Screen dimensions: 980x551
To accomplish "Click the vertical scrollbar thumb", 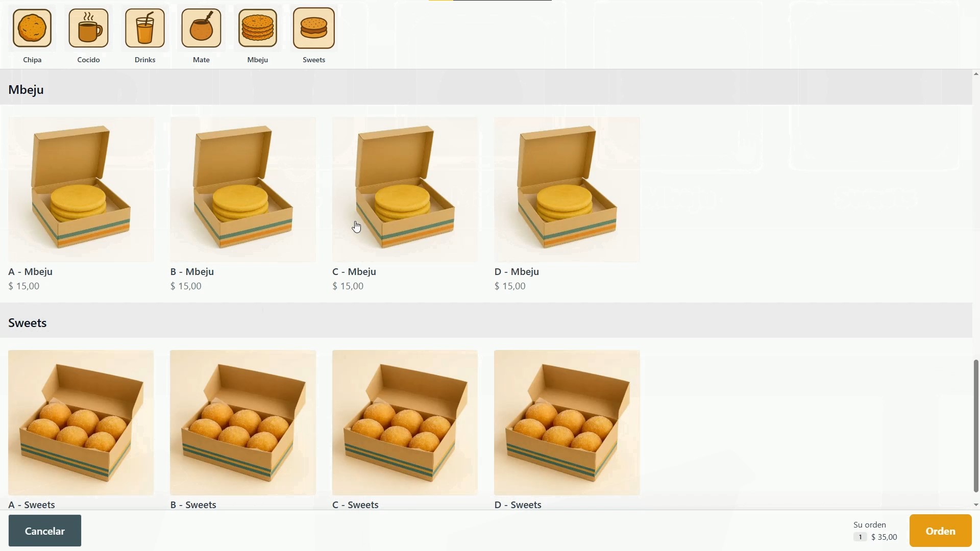I will [976, 426].
